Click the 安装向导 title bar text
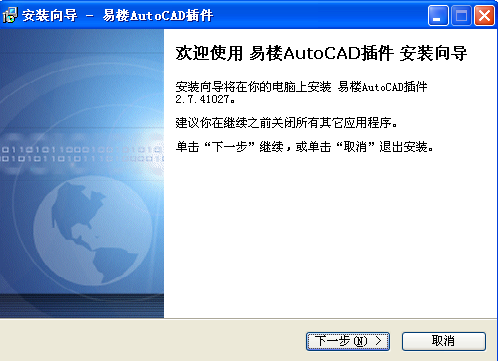 click(50, 15)
